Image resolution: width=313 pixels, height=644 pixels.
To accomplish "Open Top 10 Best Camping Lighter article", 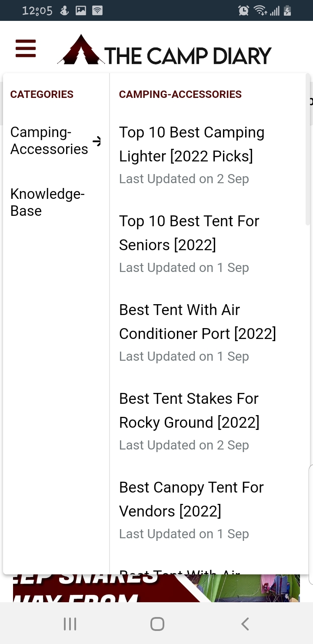I will 192,144.
